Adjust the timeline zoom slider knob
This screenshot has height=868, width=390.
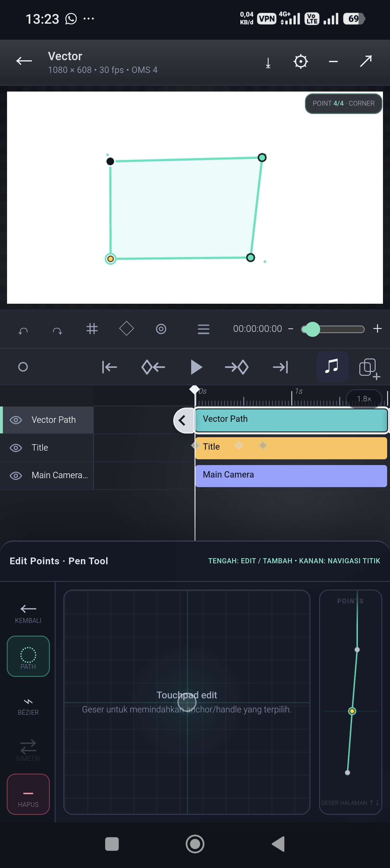click(x=312, y=329)
